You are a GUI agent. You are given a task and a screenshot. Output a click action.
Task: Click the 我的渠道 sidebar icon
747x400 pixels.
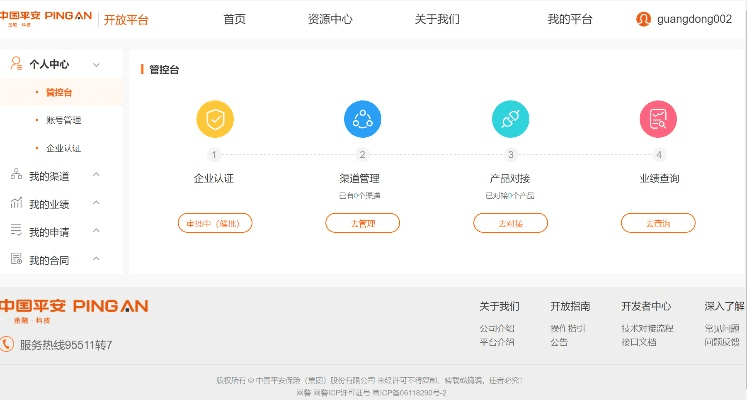click(x=16, y=175)
